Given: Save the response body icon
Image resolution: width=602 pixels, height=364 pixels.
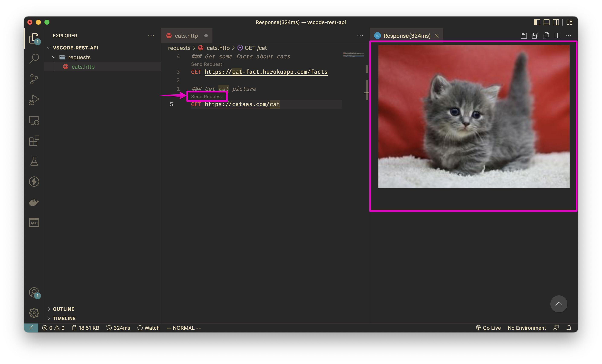Looking at the screenshot, I should point(535,36).
